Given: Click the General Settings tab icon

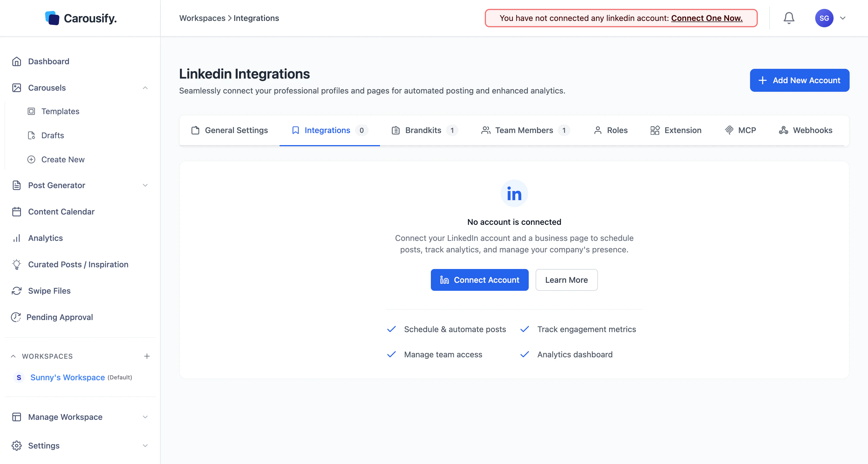Looking at the screenshot, I should click(195, 130).
